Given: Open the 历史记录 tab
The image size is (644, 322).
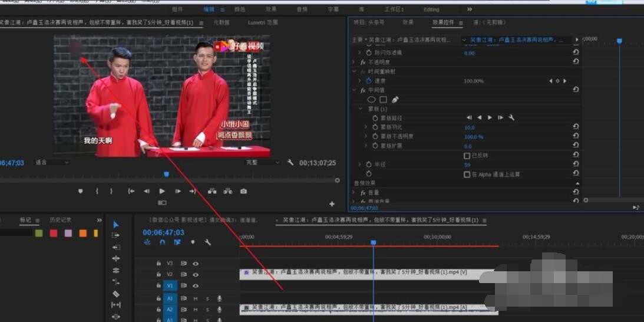Looking at the screenshot, I should coord(60,220).
